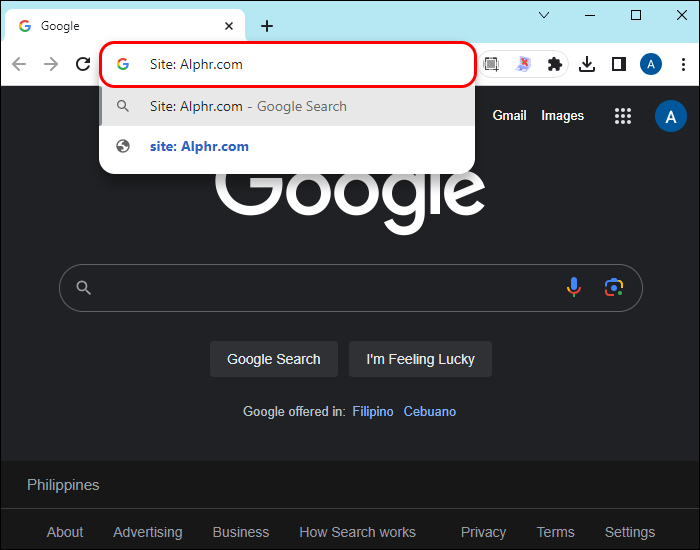Open the Business footer link

(x=241, y=532)
